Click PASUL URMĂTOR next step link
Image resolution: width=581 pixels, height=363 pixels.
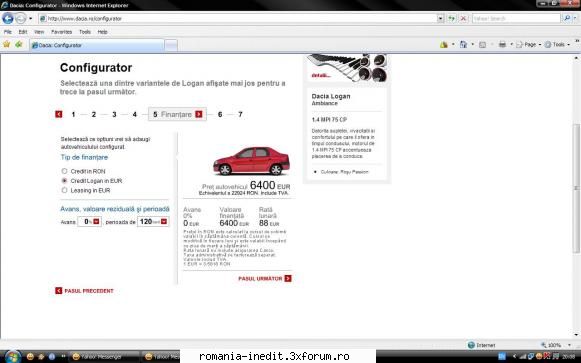pos(265,279)
